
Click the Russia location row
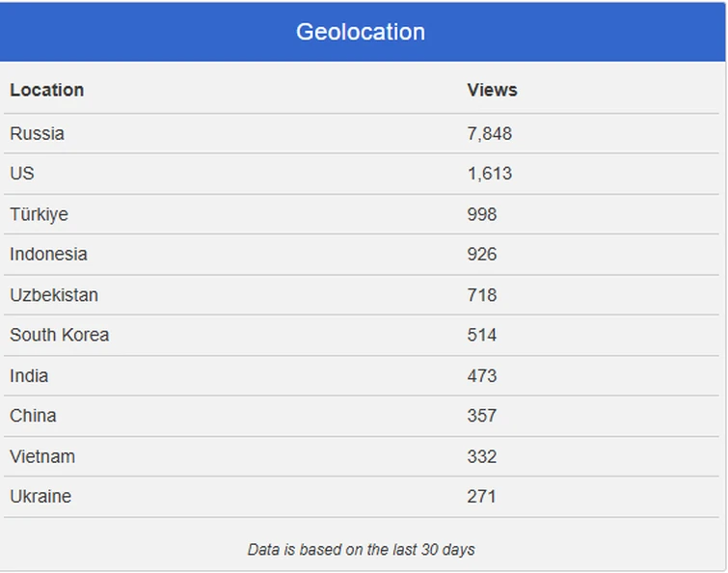362,134
